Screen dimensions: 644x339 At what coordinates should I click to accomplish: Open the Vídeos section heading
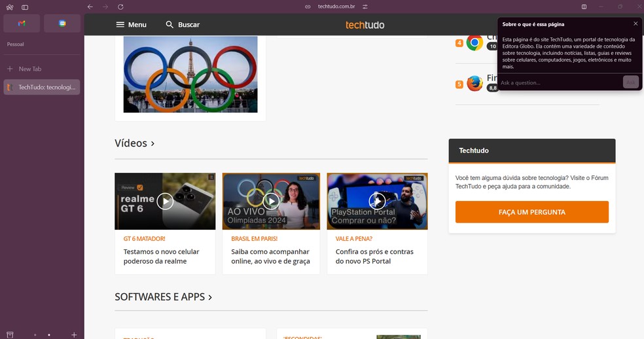tap(135, 143)
